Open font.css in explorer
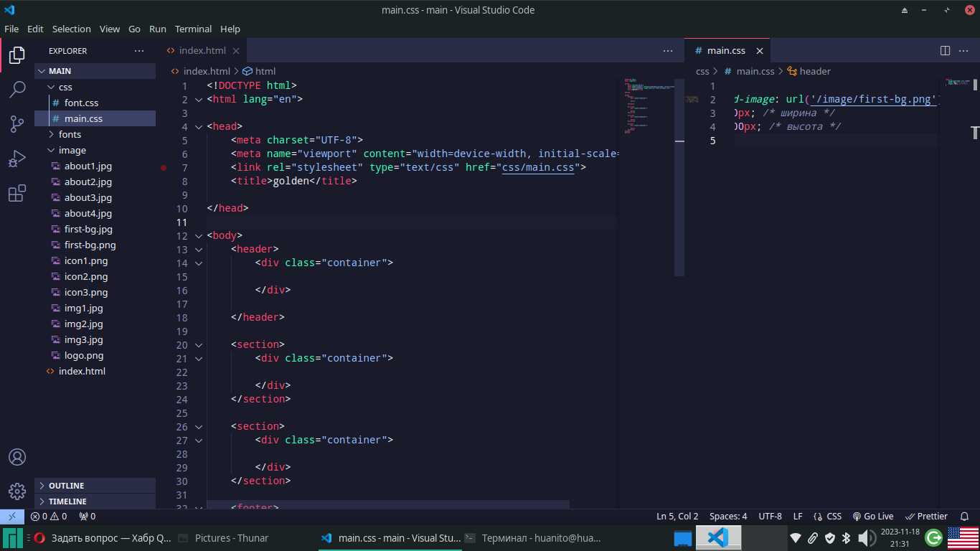The image size is (980, 551). point(95,103)
